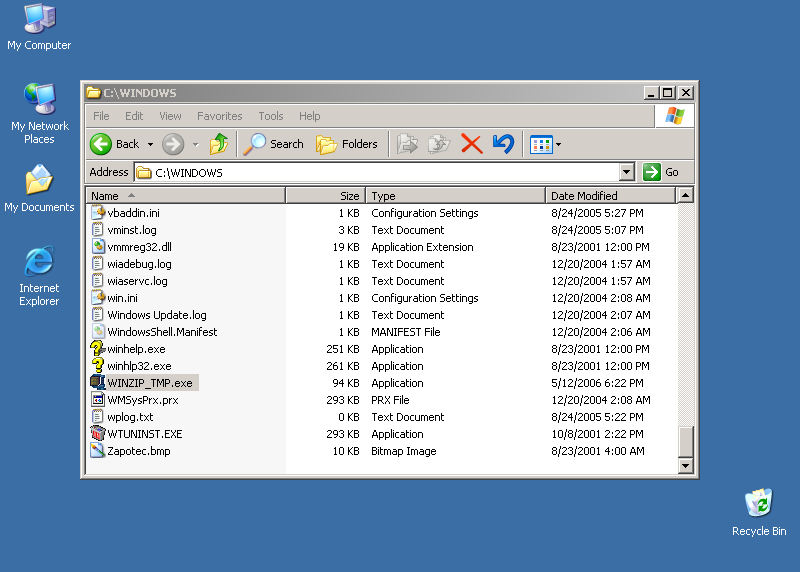Select the vminst.log file name
The width and height of the screenshot is (800, 572).
[132, 230]
